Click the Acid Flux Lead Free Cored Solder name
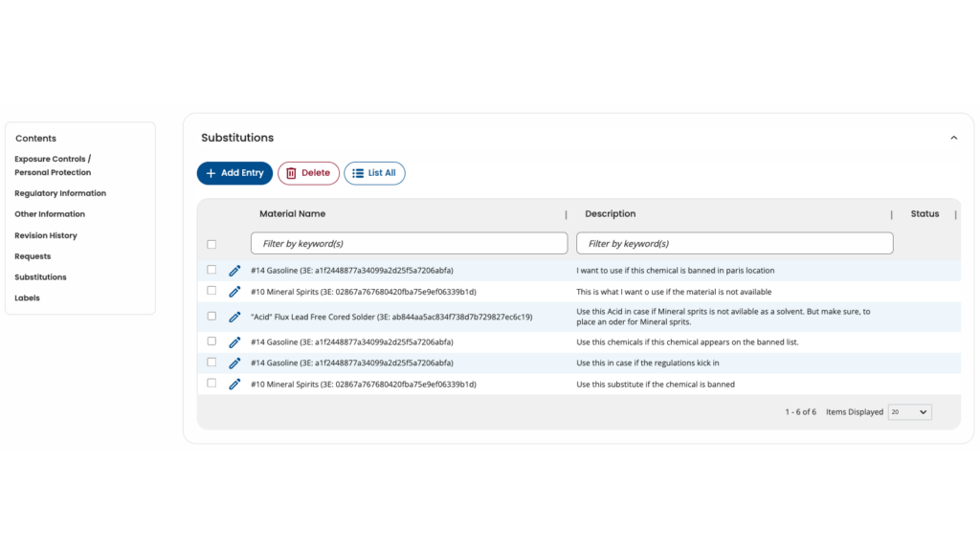 point(391,317)
